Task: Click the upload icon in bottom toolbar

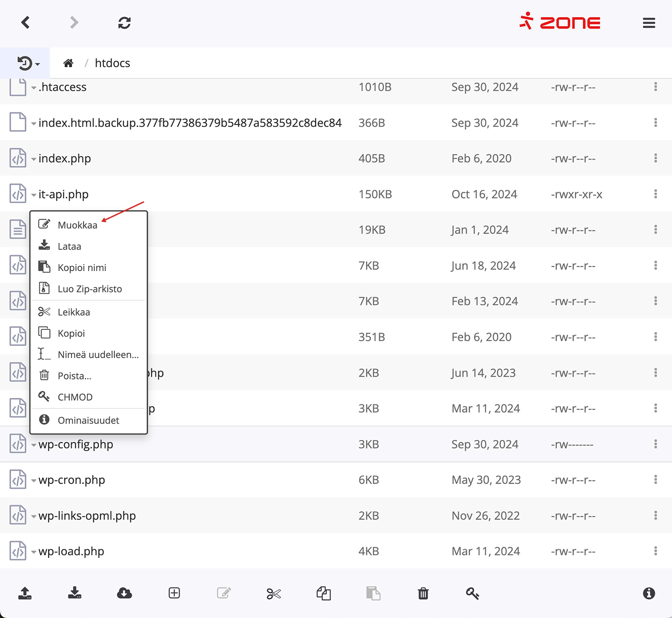Action: click(25, 593)
